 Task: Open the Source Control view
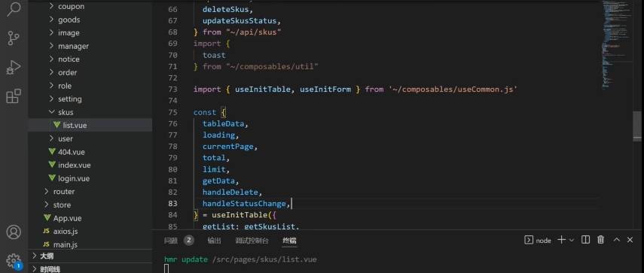[x=14, y=38]
